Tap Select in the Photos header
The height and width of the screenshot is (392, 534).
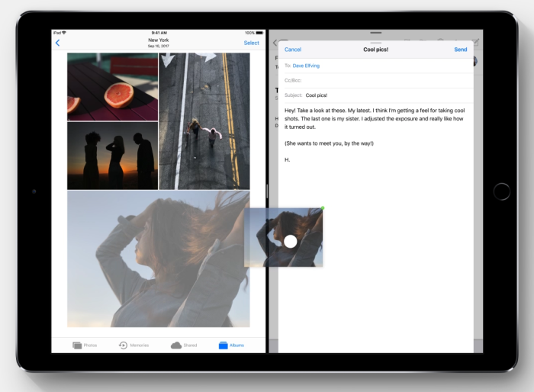[251, 43]
